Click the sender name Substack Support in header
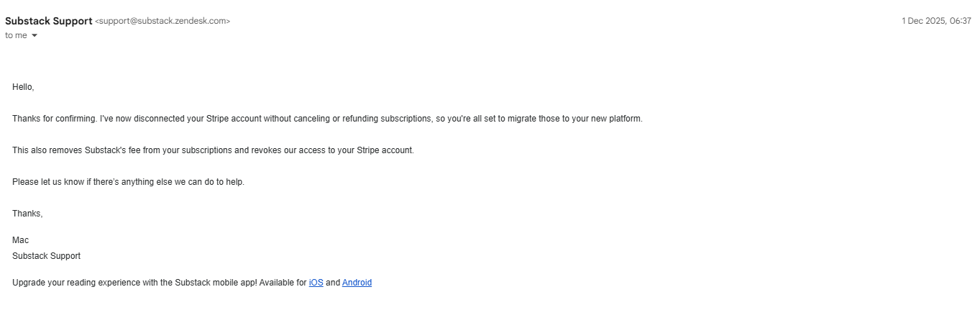The height and width of the screenshot is (333, 980). coord(48,21)
